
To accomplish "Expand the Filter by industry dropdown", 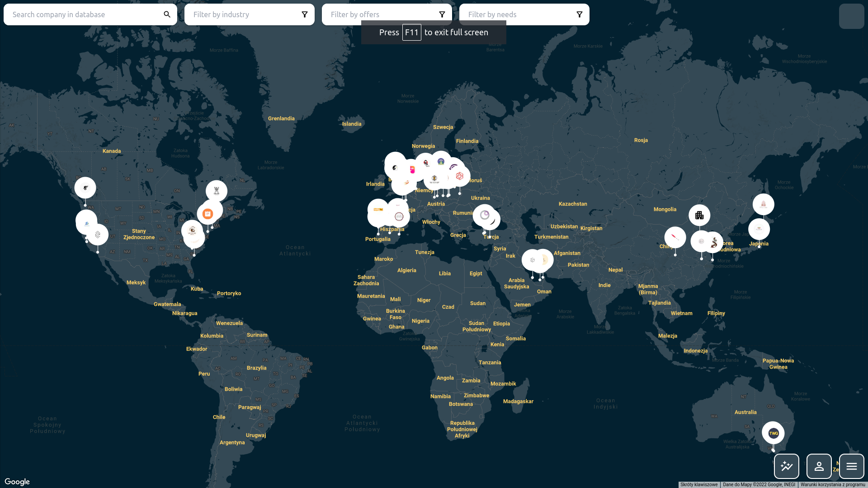I will (244, 14).
